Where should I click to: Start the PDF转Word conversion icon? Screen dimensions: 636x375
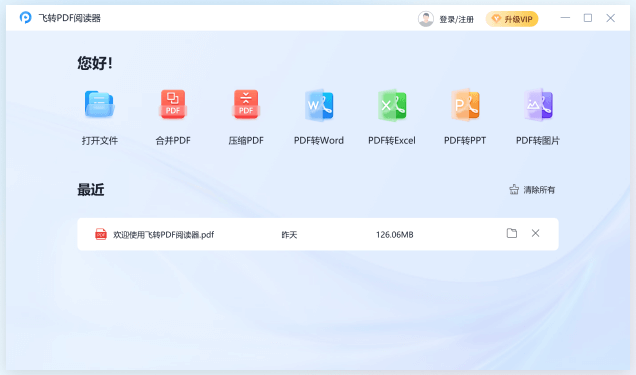(x=319, y=105)
